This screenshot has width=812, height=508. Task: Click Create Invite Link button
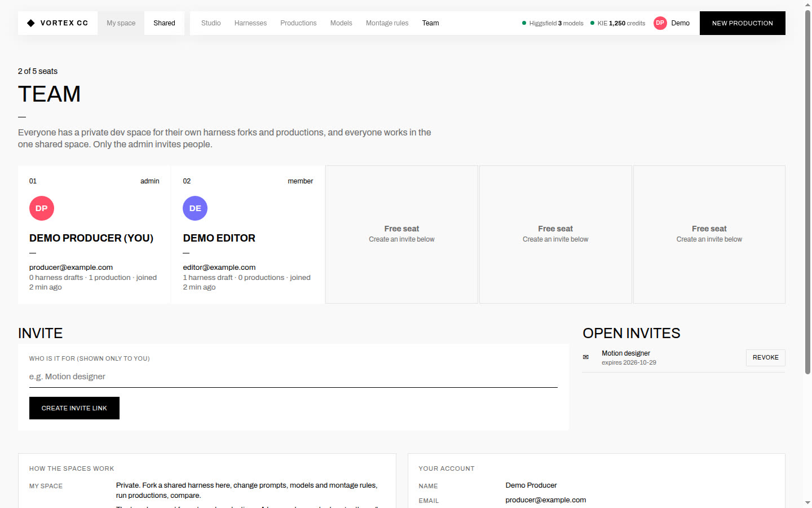coord(74,408)
